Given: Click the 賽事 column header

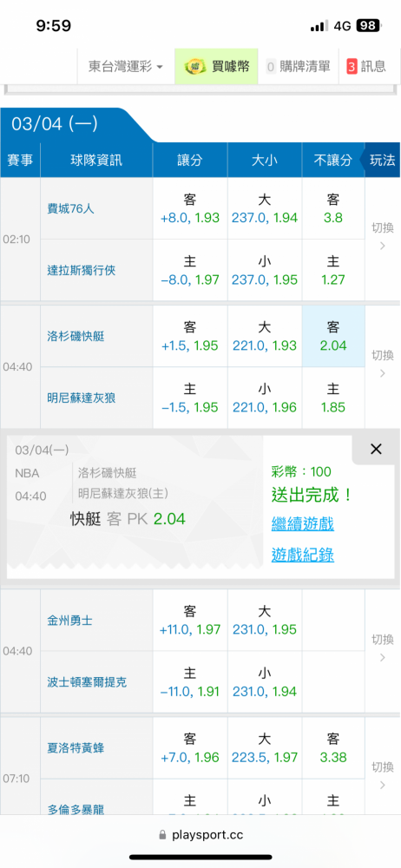Looking at the screenshot, I should tap(20, 161).
